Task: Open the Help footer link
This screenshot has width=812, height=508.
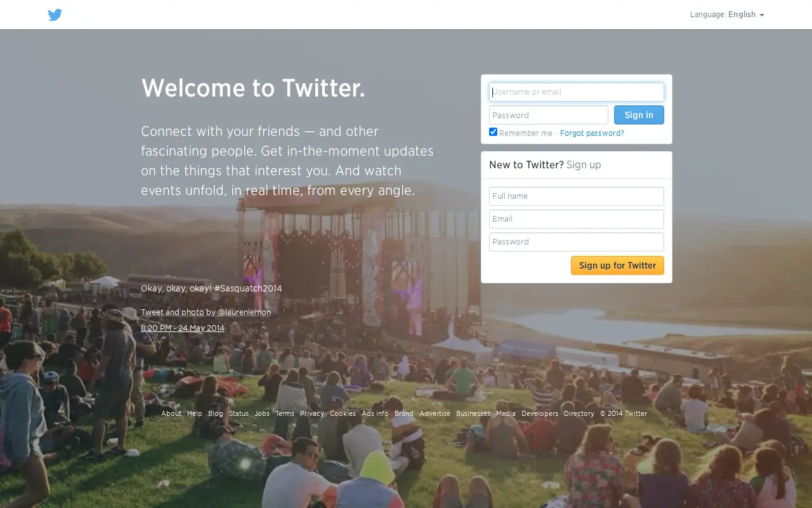Action: [x=195, y=413]
